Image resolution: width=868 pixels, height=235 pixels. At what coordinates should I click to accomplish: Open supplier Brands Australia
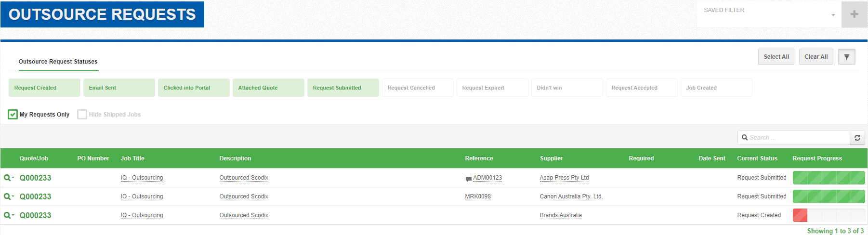pos(561,215)
